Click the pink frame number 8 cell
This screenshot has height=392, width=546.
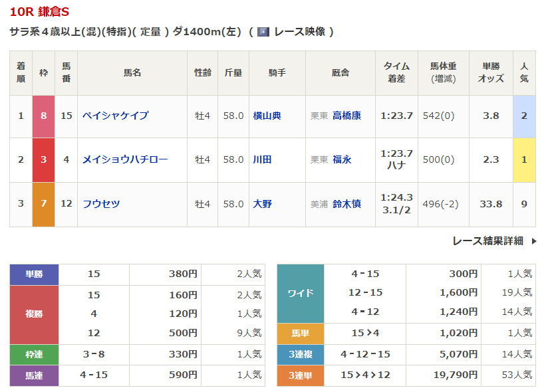click(x=43, y=116)
